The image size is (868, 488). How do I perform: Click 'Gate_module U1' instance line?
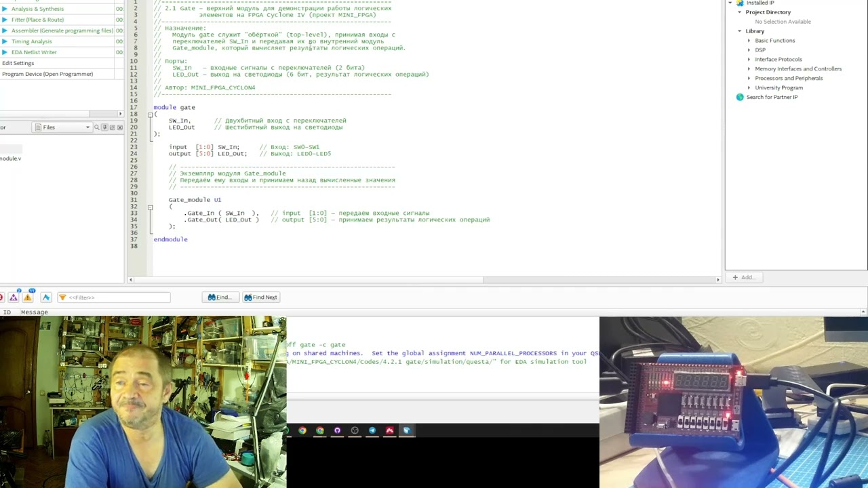point(195,200)
